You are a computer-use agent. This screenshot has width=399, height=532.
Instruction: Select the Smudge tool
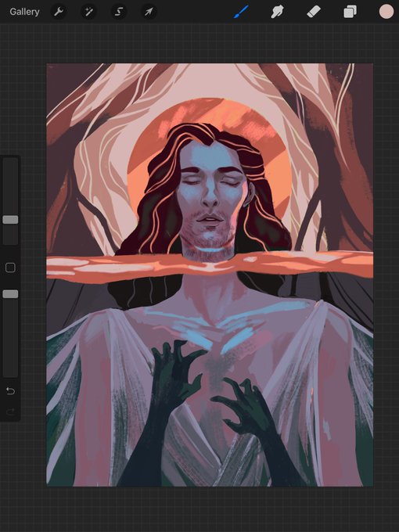pos(277,12)
